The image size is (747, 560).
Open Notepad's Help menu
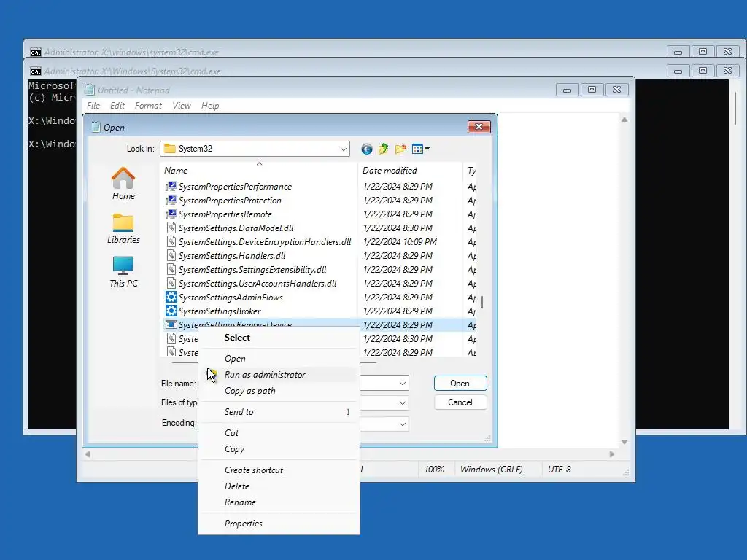[210, 106]
